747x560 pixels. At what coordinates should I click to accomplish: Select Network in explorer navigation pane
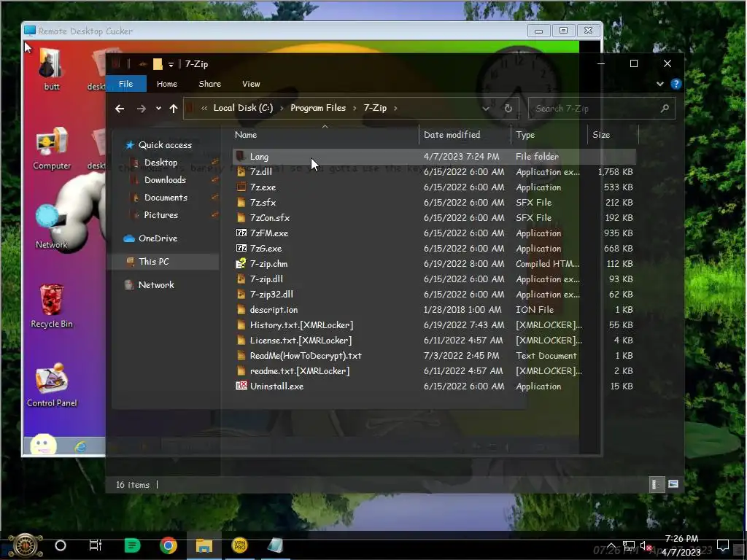[156, 285]
